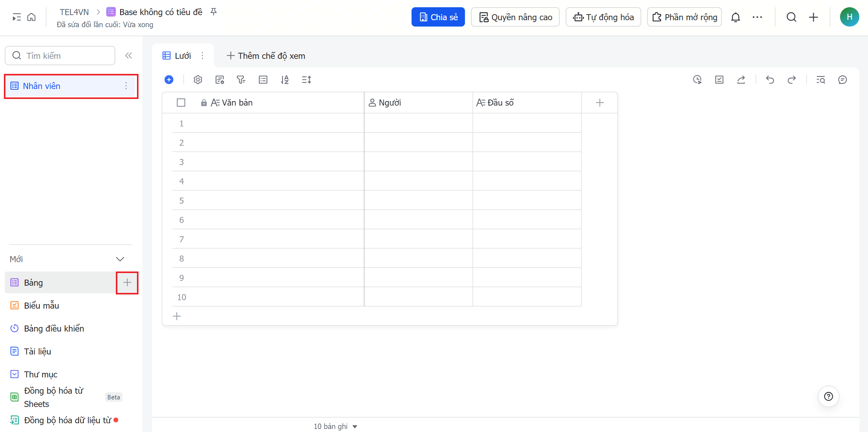This screenshot has width=868, height=432.
Task: Tick the select-all checkbox in header
Action: [181, 103]
